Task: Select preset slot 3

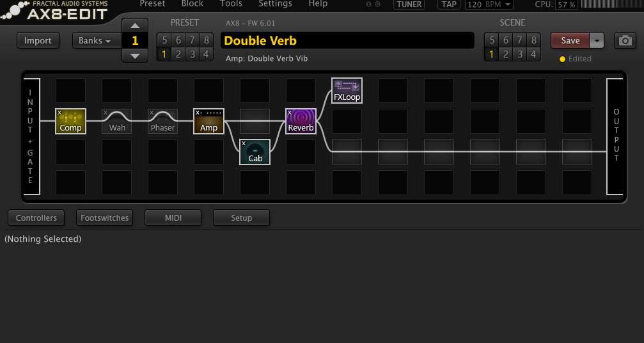Action: point(192,54)
